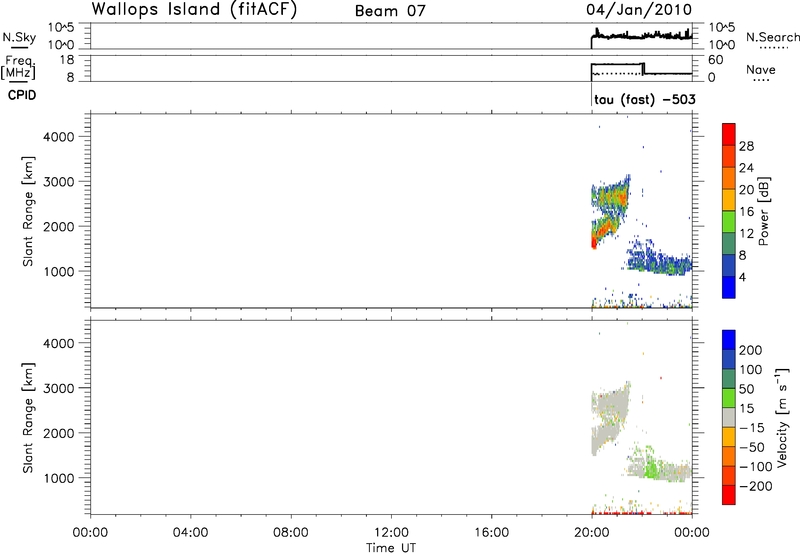Click the "Velocity [m s-1]" colorbar title
Image resolution: width=800 pixels, height=554 pixels.
[781, 417]
